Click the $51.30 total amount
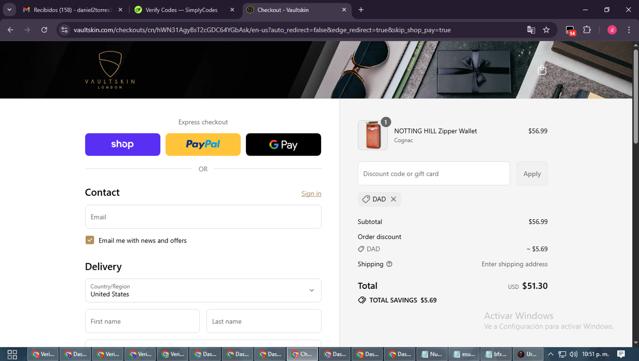 535,286
